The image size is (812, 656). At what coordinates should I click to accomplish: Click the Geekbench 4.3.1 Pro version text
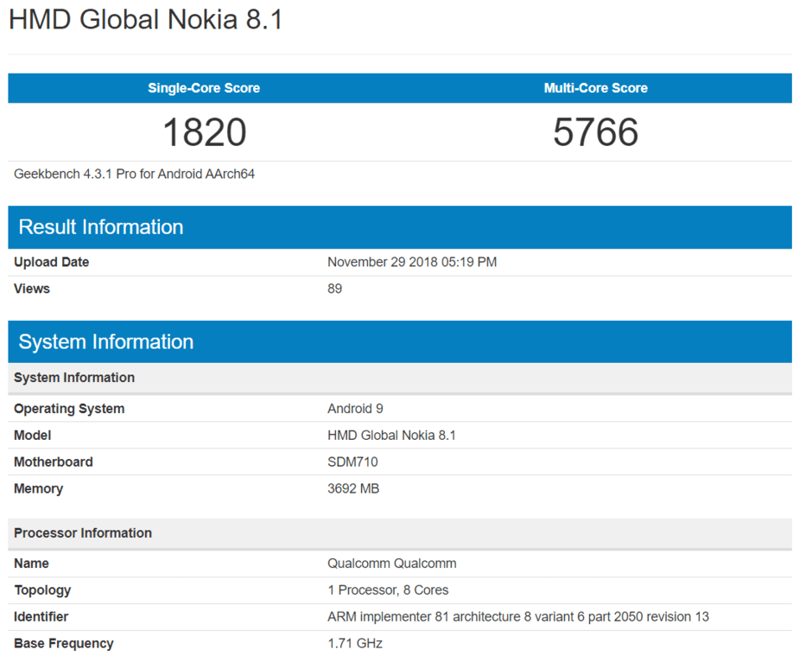[x=135, y=174]
